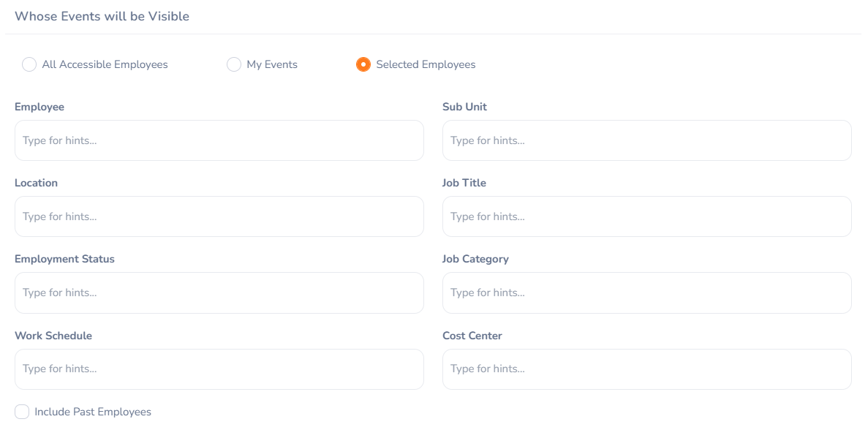Click into the Location input field
868x430 pixels.
219,216
